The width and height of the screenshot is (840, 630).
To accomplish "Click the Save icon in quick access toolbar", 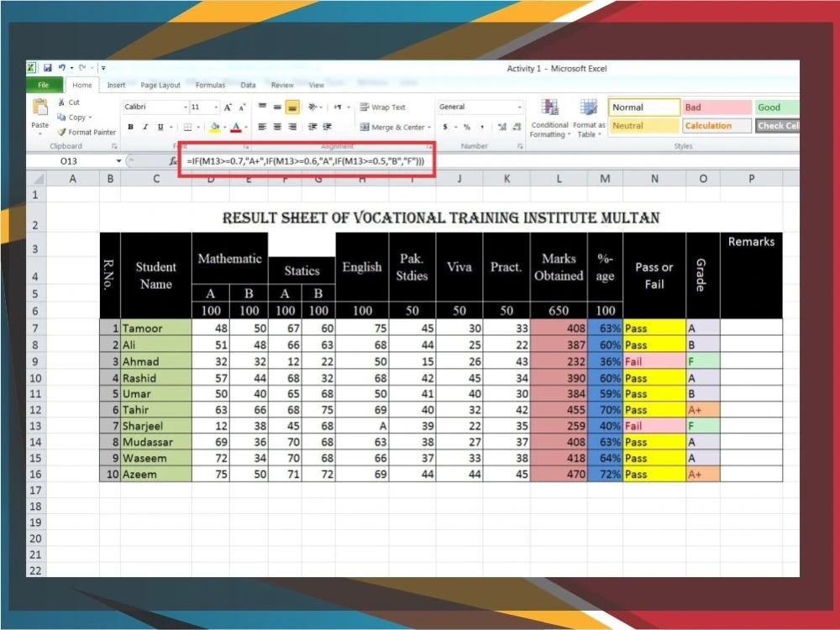I will pos(48,67).
